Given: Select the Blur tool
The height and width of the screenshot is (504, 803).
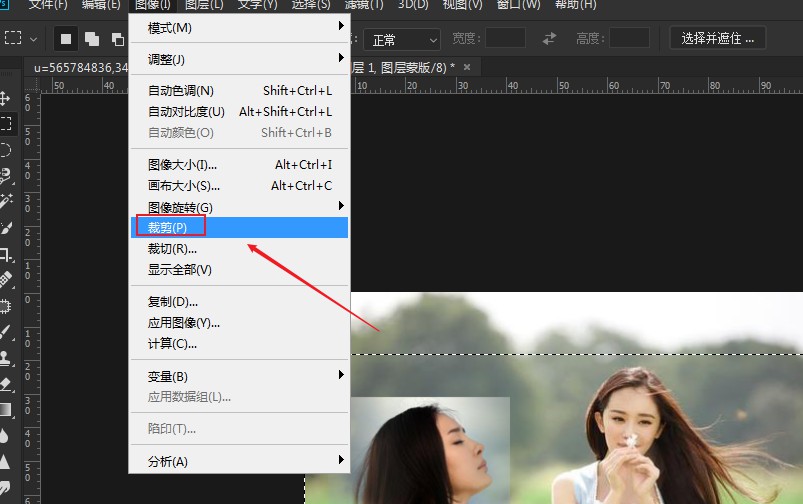Looking at the screenshot, I should click(x=6, y=435).
